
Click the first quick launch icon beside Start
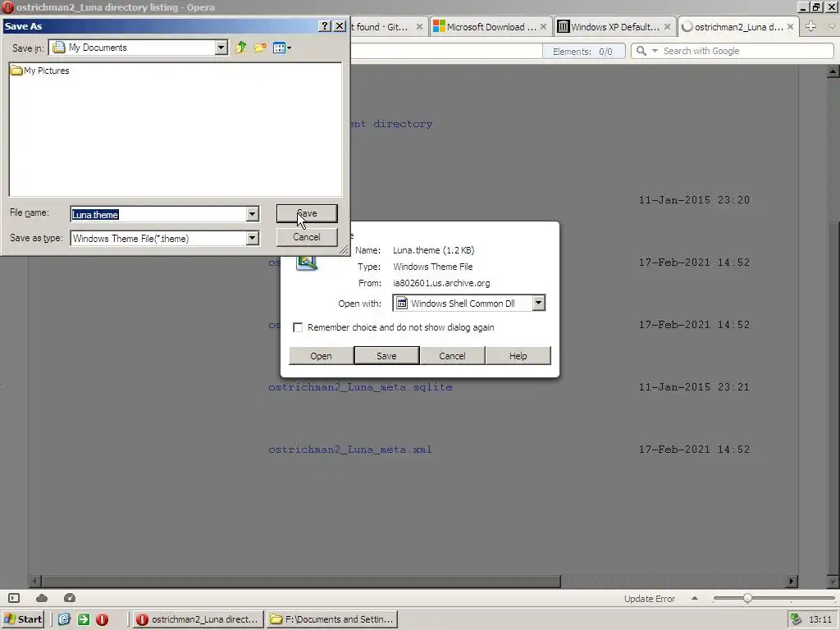(64, 619)
